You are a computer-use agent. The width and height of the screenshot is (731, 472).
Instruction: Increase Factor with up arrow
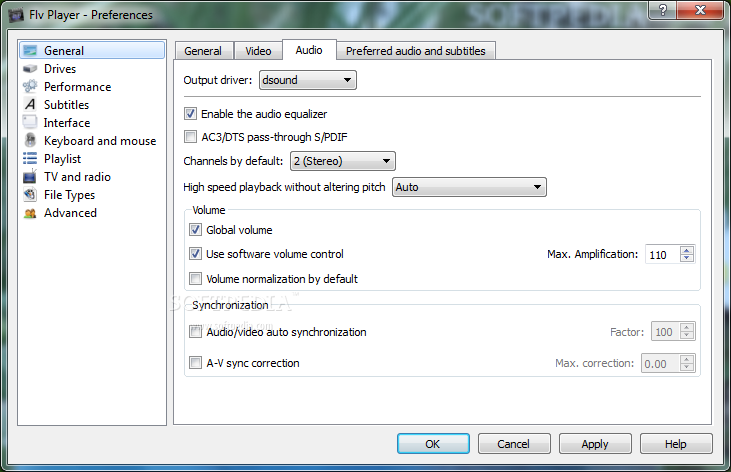[x=687, y=327]
